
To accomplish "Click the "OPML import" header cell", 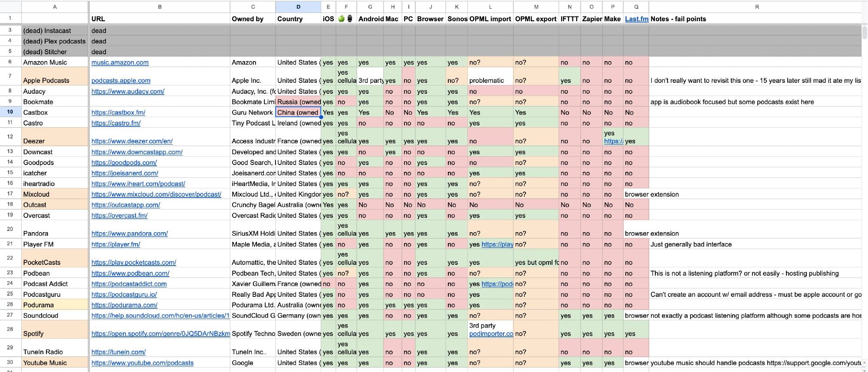I will tap(490, 19).
